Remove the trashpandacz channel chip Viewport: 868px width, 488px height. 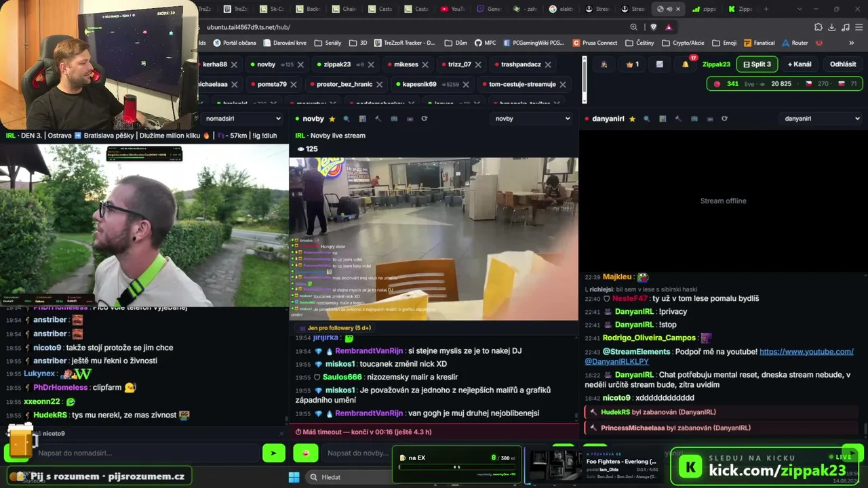[x=548, y=64]
